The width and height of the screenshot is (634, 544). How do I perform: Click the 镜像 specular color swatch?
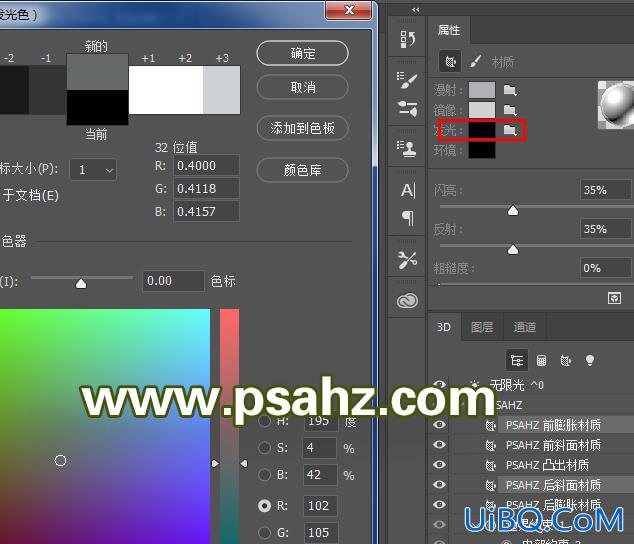(x=482, y=110)
